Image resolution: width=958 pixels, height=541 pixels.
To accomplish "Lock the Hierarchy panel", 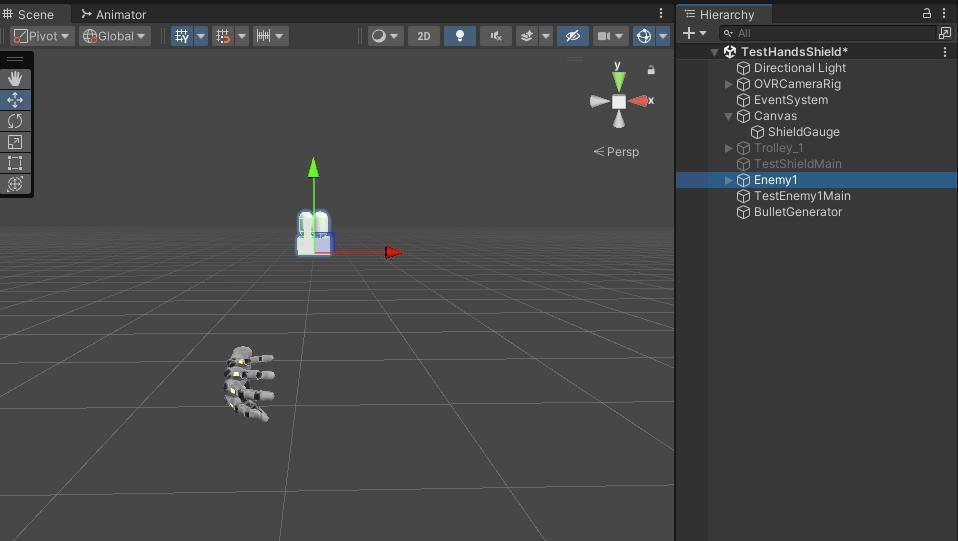I will click(x=927, y=13).
